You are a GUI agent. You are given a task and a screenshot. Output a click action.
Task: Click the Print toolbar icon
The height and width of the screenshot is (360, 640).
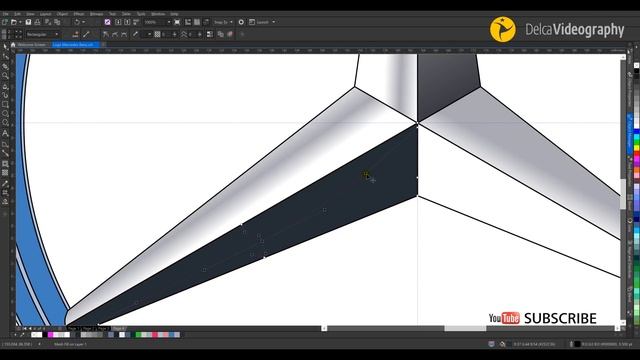coord(38,22)
